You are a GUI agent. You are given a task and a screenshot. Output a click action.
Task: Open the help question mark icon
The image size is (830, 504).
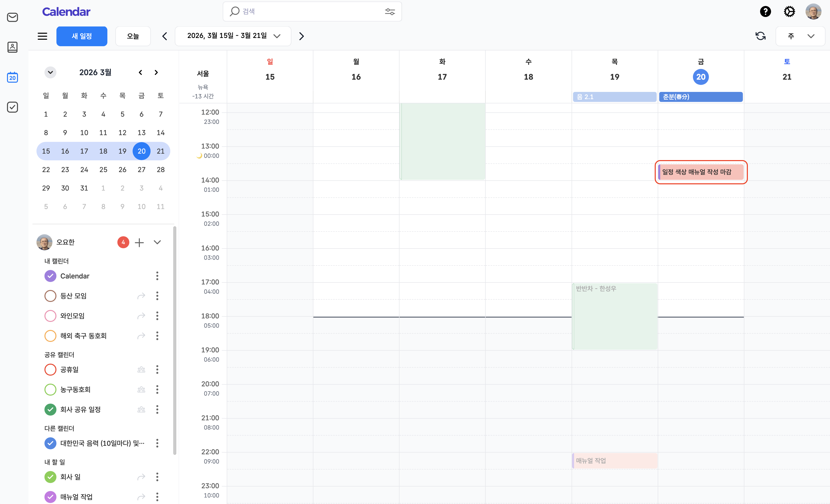pyautogui.click(x=765, y=12)
